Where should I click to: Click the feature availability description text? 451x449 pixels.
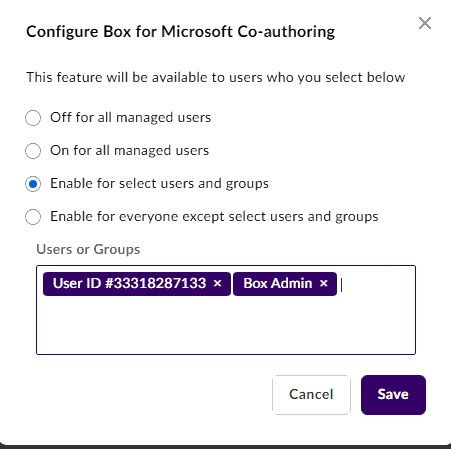point(215,77)
